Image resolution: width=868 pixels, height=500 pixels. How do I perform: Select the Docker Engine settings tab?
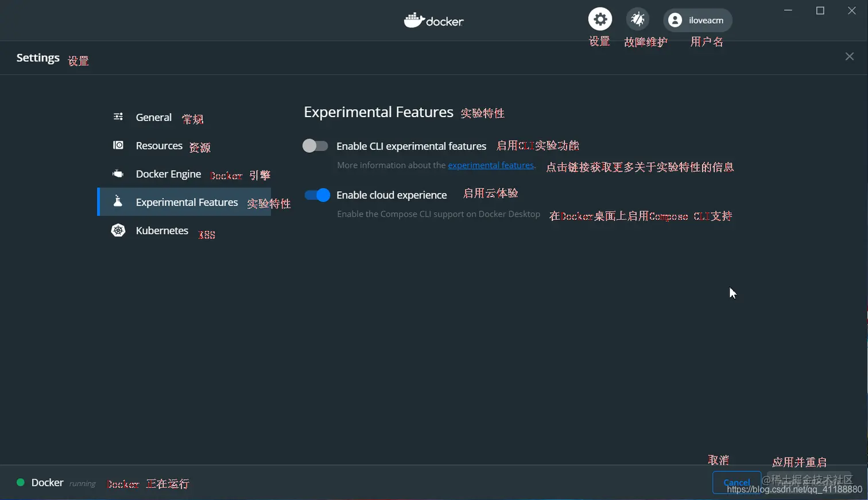184,173
